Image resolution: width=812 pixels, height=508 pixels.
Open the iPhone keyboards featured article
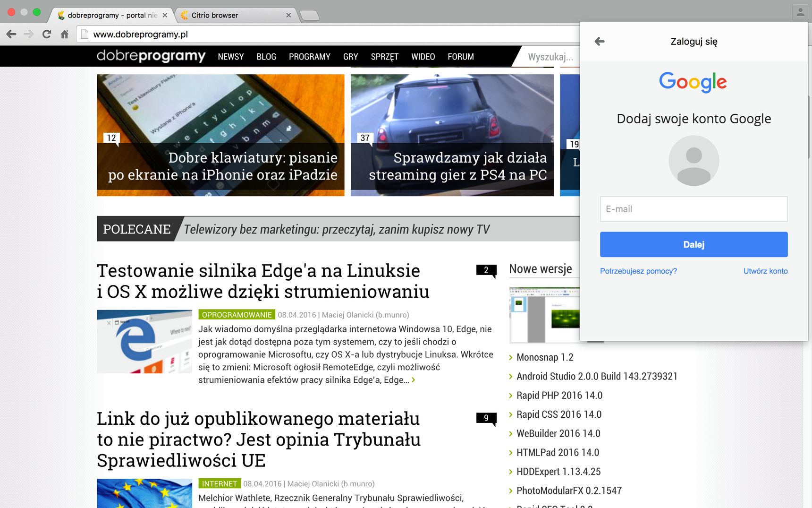coord(220,135)
